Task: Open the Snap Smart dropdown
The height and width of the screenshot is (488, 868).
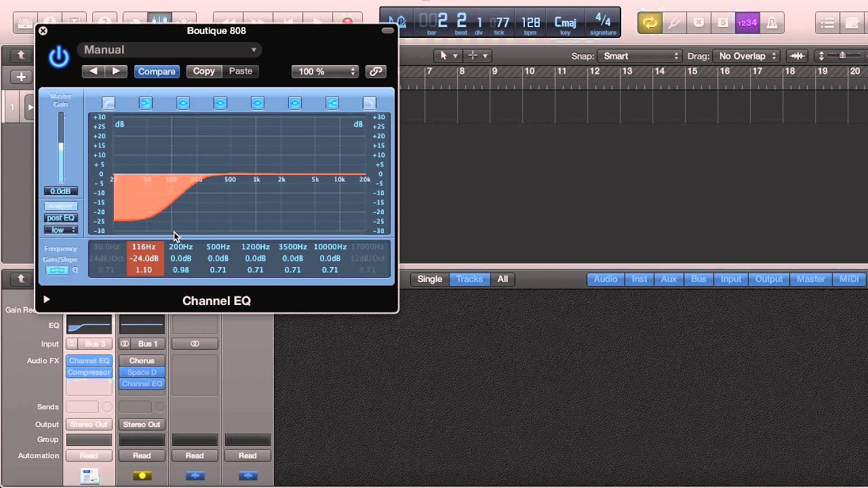Action: (639, 56)
